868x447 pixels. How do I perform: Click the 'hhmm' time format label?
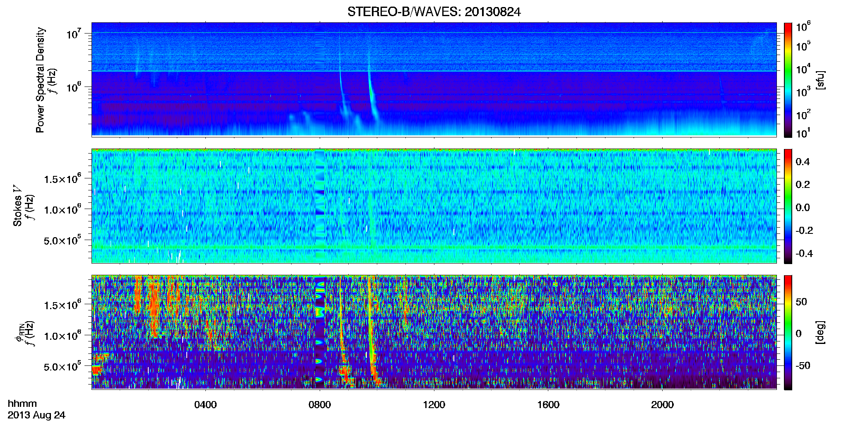tap(22, 404)
